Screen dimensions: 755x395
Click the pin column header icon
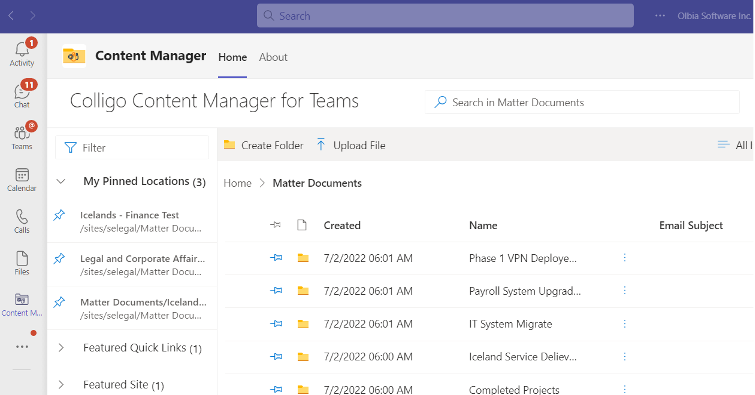pyautogui.click(x=275, y=224)
